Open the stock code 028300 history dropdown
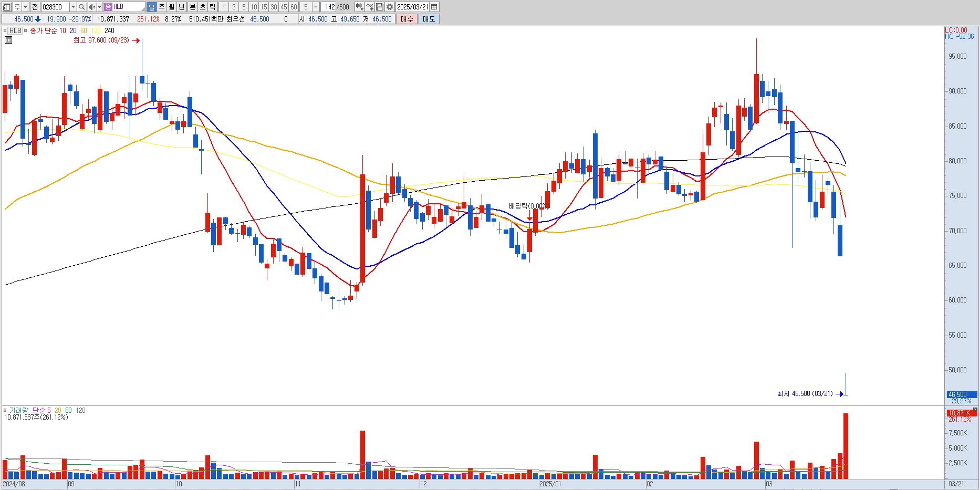Screen dimensions: 980x490 click(x=73, y=7)
